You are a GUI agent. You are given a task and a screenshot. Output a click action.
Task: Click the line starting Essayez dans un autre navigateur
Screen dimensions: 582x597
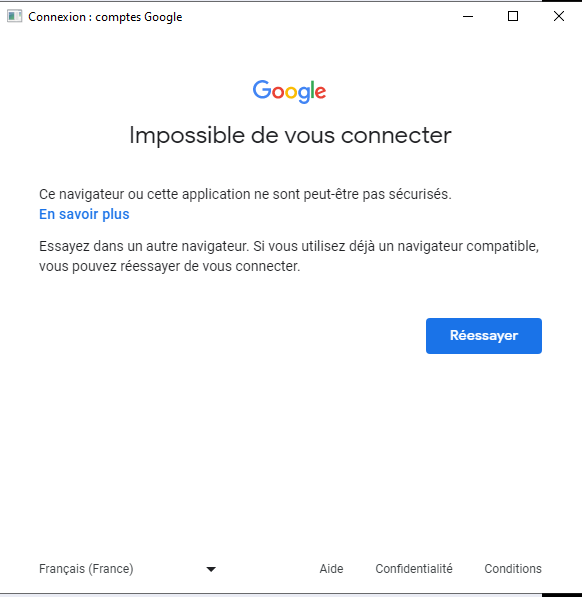coord(289,246)
